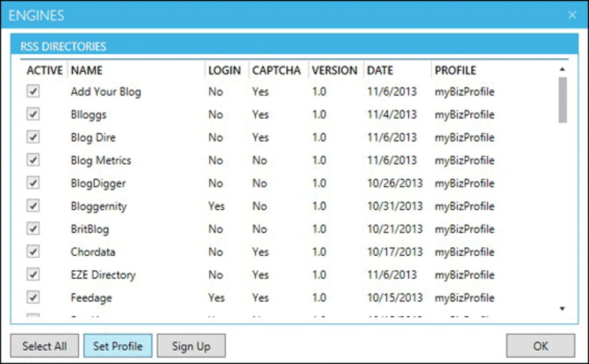The image size is (589, 364).
Task: Click the Yes captcha value for Chordata
Action: click(x=260, y=252)
